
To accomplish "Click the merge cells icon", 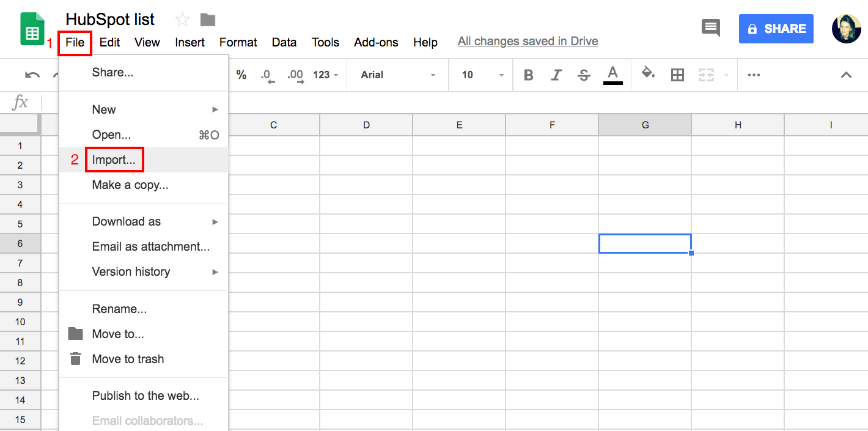I will (x=706, y=75).
